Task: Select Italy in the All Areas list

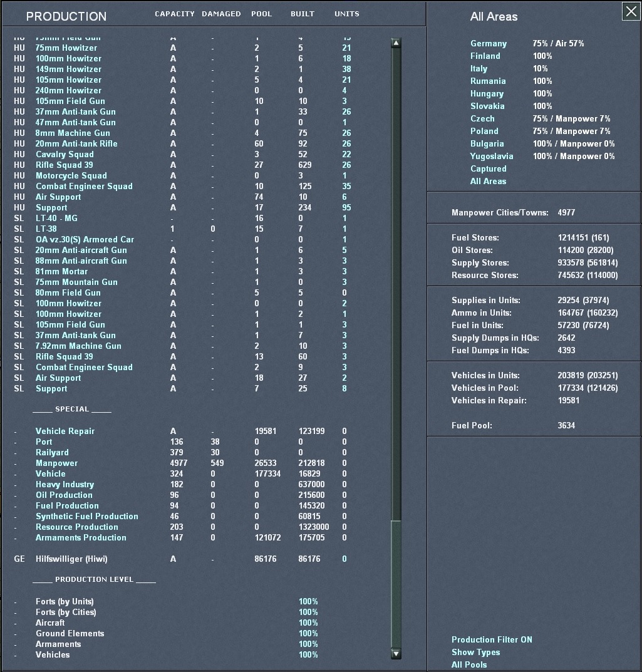Action: coord(479,68)
